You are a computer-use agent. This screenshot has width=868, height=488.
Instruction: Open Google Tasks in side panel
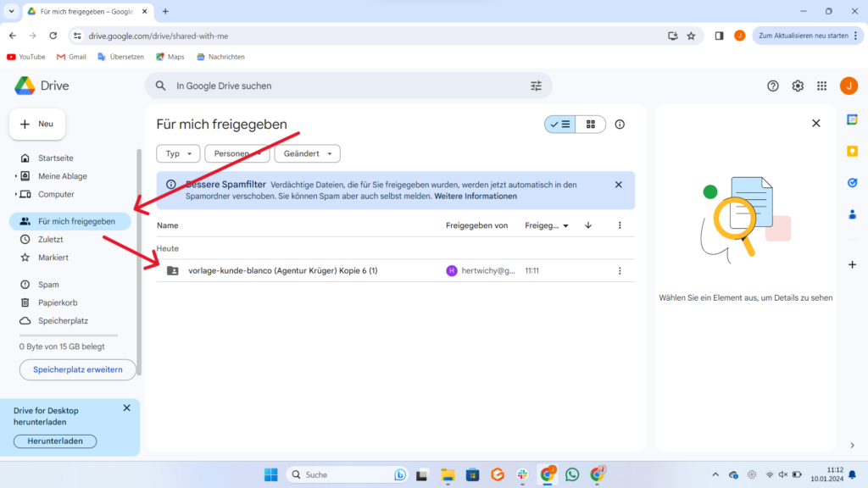coord(852,182)
